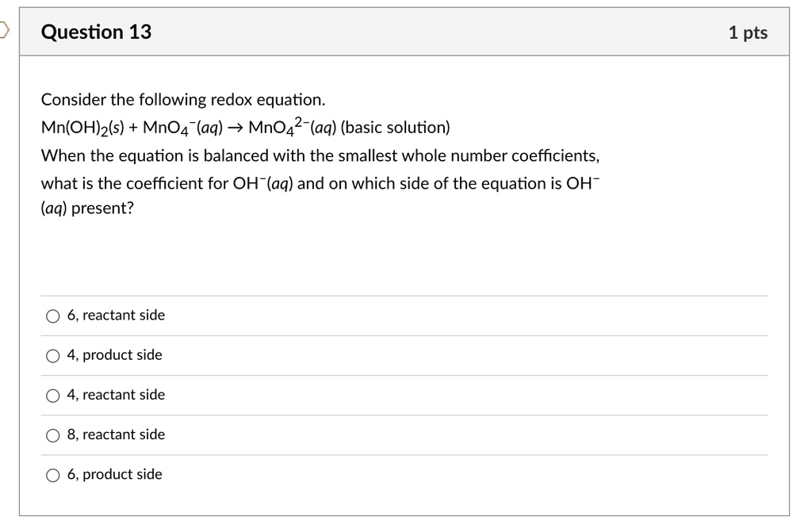Select the radio button for '8, reactant side'

(52, 434)
